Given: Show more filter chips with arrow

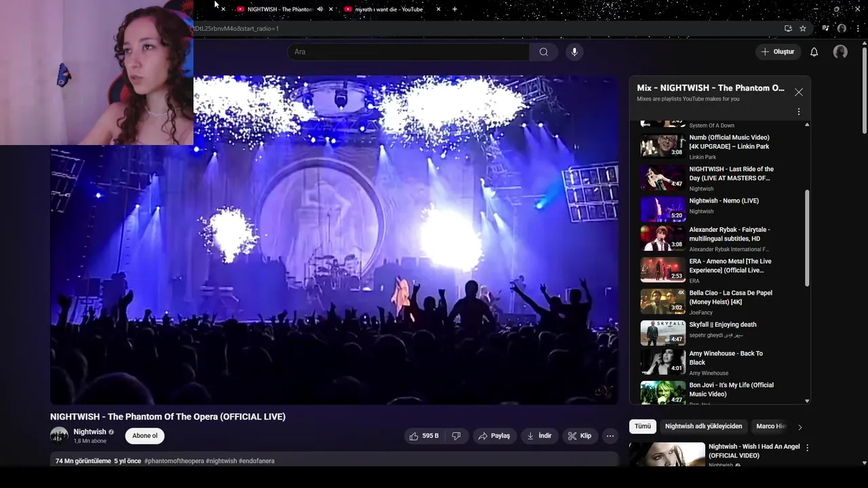Looking at the screenshot, I should 800,427.
